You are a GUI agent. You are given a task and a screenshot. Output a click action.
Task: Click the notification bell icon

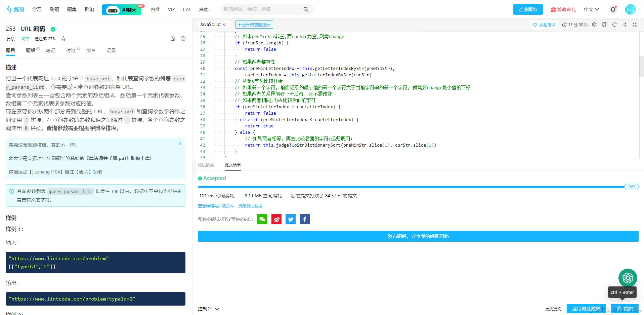[613, 9]
